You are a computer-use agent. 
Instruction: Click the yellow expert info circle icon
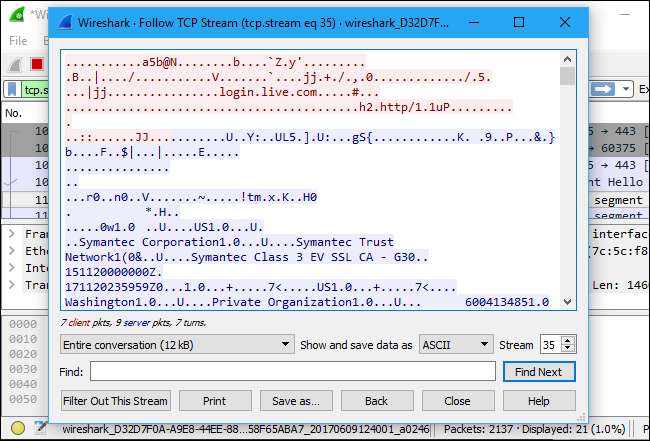pyautogui.click(x=18, y=428)
